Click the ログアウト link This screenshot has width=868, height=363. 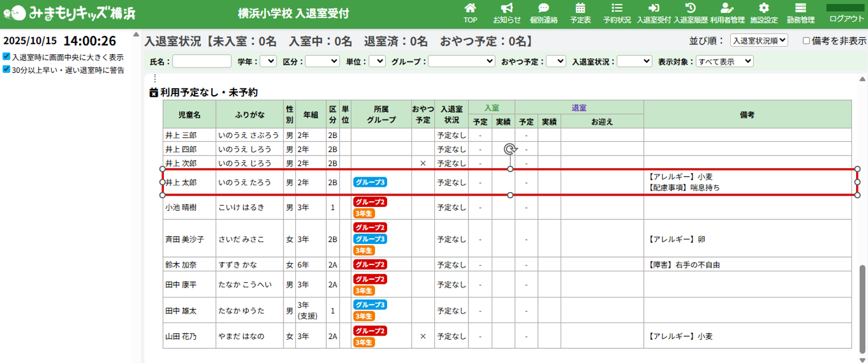846,19
